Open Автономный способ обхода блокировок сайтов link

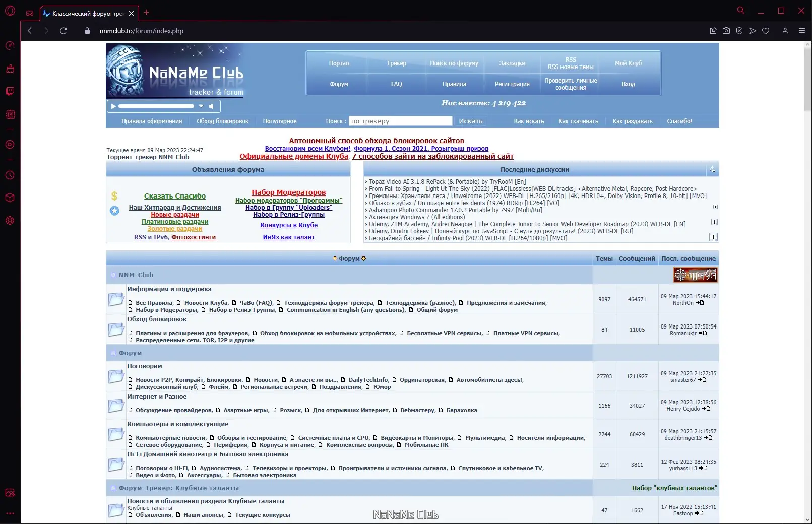(377, 141)
